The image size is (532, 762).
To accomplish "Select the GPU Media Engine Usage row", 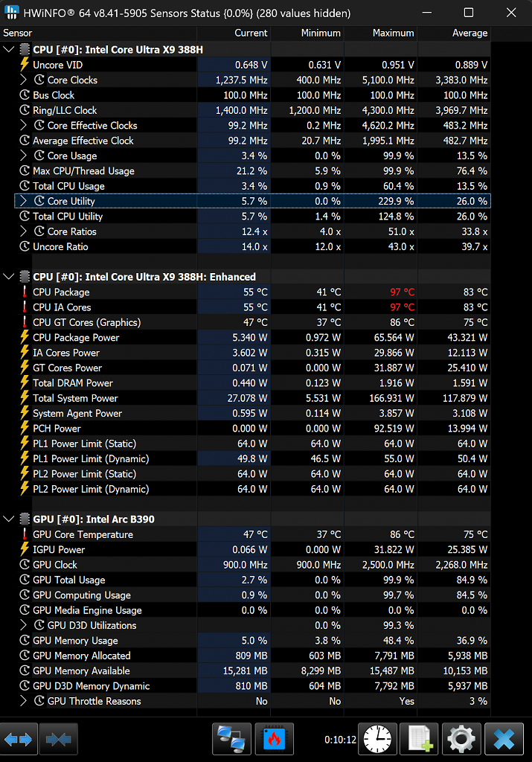I will [x=253, y=610].
